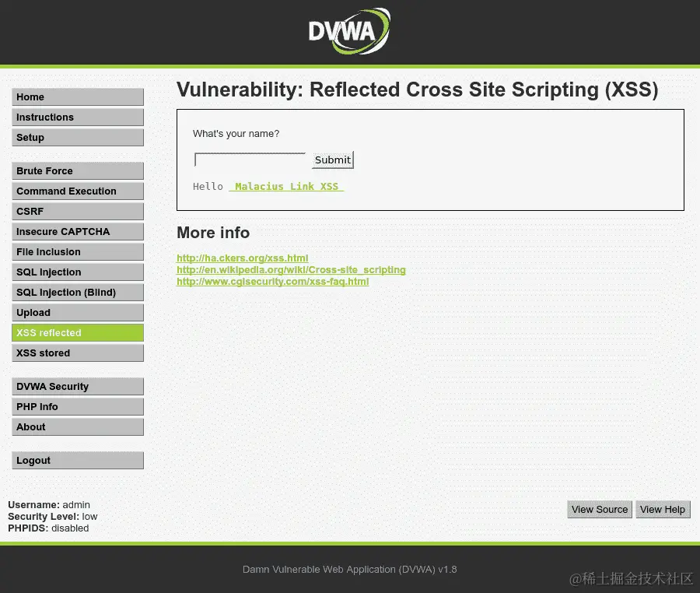Click the PHPIDS: disabled text

48,528
